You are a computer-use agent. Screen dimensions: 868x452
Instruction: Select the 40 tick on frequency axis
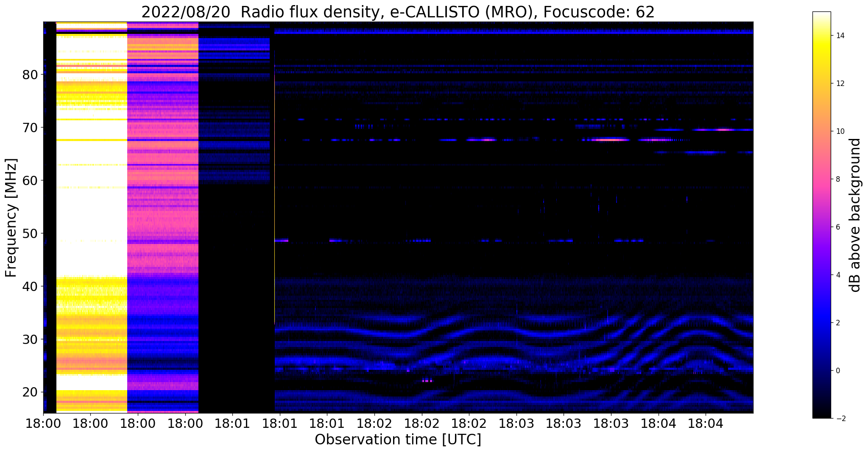point(31,286)
